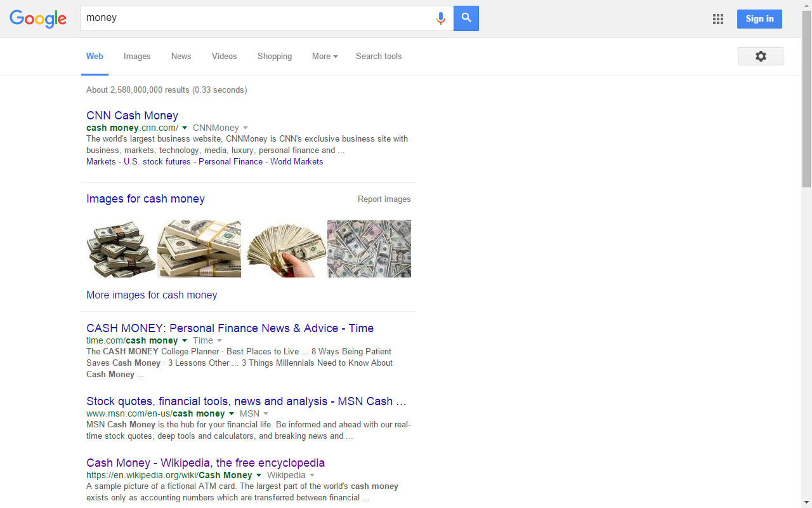Click More images for cash money
This screenshot has width=812, height=508.
click(x=152, y=295)
